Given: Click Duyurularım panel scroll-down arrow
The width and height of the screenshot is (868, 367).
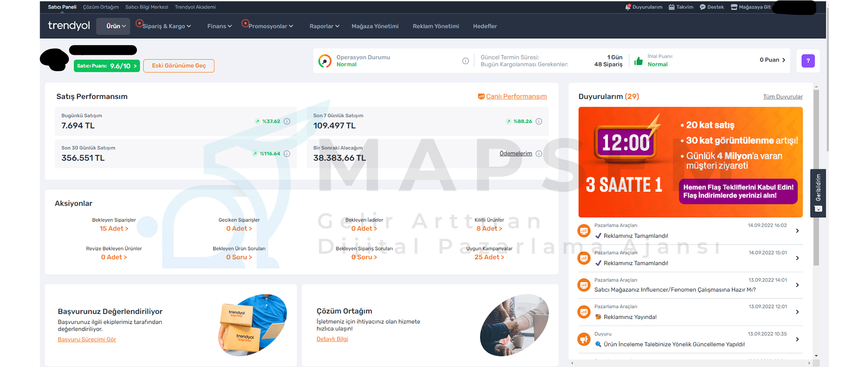Looking at the screenshot, I should 816,355.
